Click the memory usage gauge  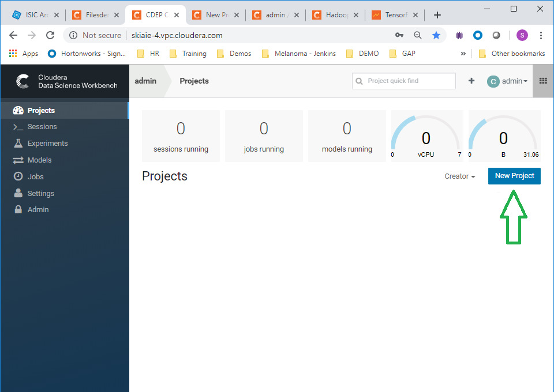coord(504,136)
